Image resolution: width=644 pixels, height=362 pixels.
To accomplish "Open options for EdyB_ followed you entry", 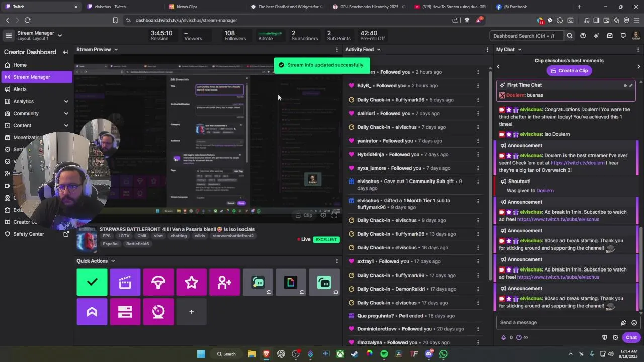I will coord(478,86).
